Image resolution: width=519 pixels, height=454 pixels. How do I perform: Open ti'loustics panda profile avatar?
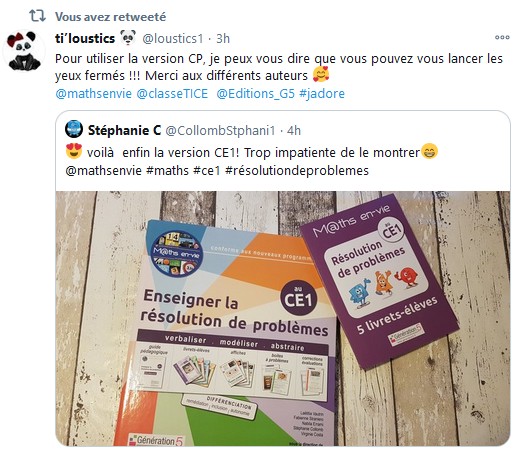click(x=24, y=51)
